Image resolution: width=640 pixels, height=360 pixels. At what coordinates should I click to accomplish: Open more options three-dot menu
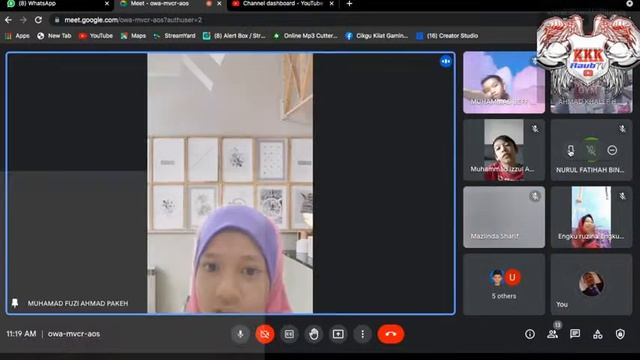tap(362, 334)
